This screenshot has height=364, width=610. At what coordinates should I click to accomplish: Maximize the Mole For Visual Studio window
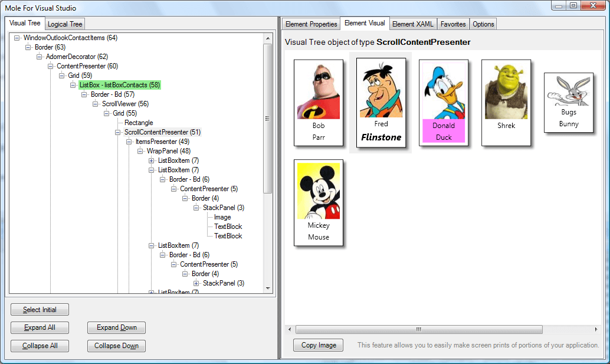[x=573, y=5]
